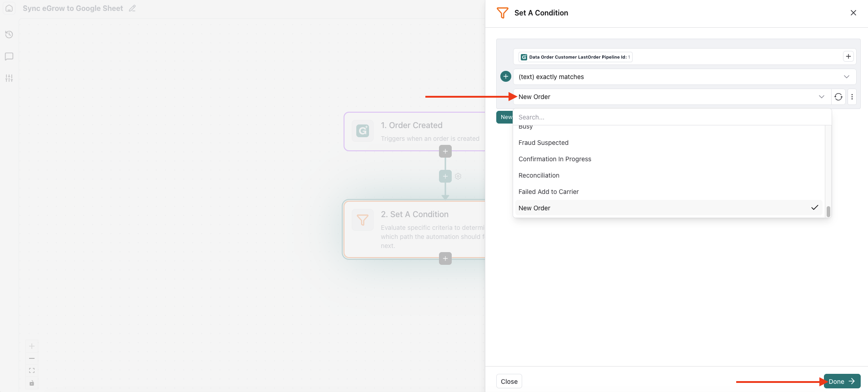
Task: Click the canvas lock icon
Action: [x=32, y=383]
